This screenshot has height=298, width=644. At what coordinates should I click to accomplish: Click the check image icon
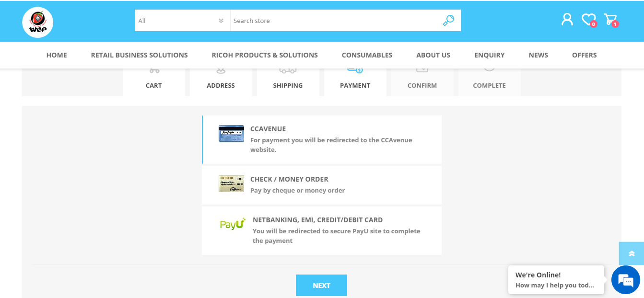coord(231,184)
